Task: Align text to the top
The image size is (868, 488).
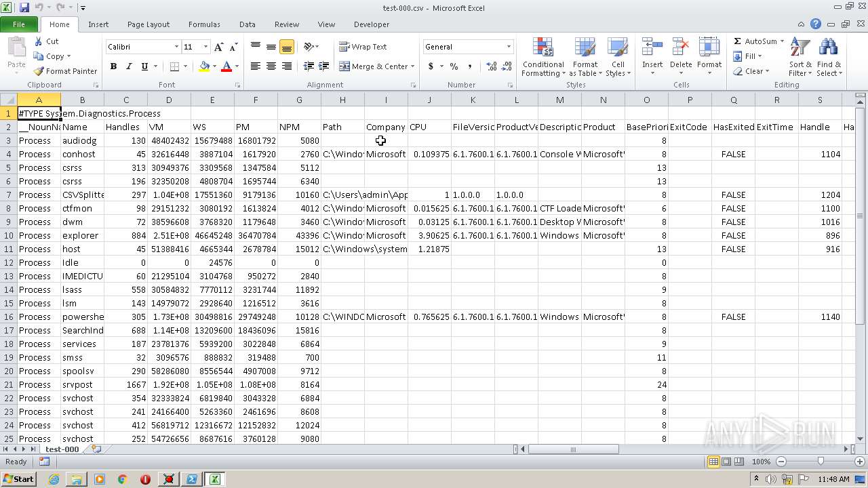Action: click(256, 47)
